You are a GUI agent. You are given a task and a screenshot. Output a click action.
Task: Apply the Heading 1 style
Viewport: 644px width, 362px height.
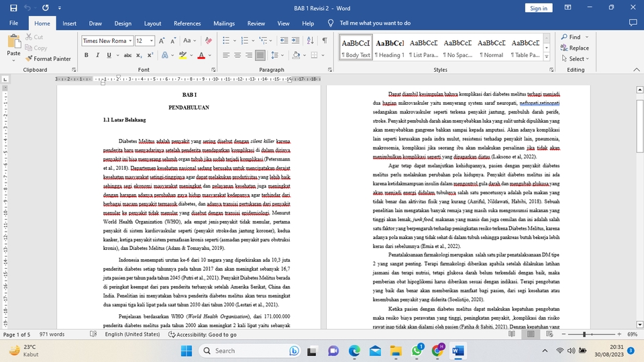point(390,48)
